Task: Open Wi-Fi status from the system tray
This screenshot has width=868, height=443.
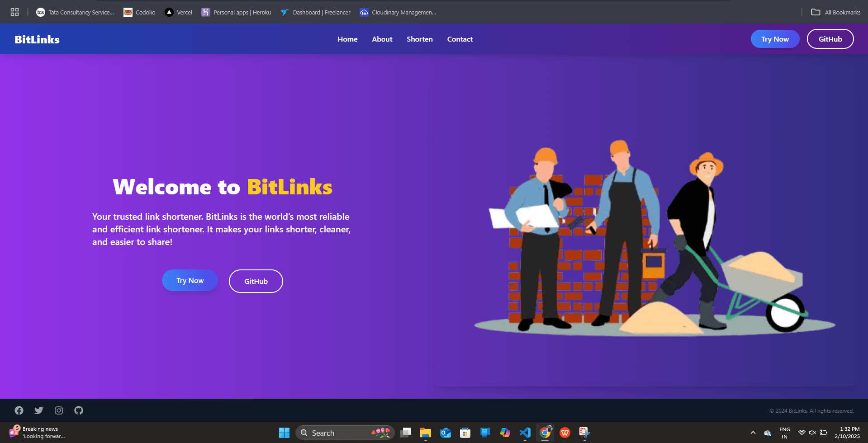Action: coord(802,432)
